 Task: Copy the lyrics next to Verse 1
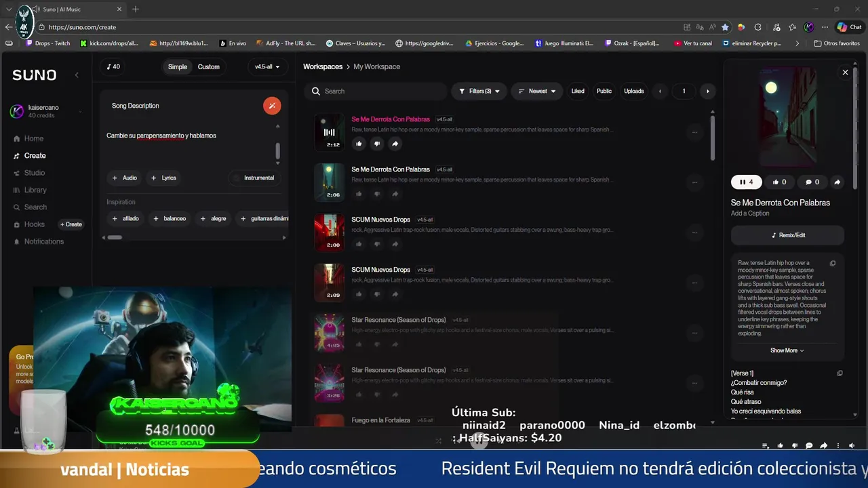[840, 373]
